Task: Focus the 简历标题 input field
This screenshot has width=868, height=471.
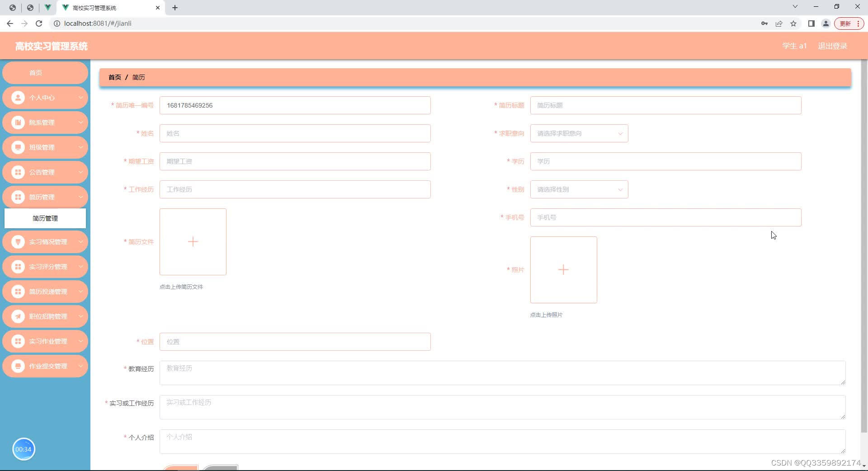Action: [666, 105]
